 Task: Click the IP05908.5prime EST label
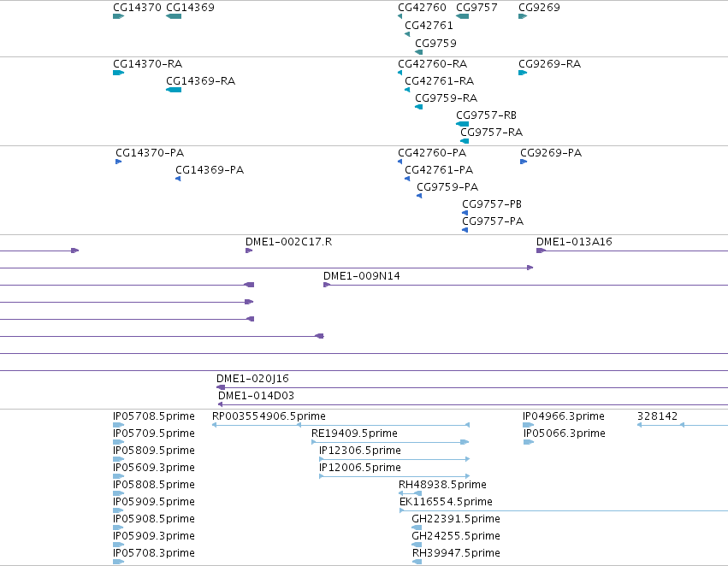[x=154, y=519]
